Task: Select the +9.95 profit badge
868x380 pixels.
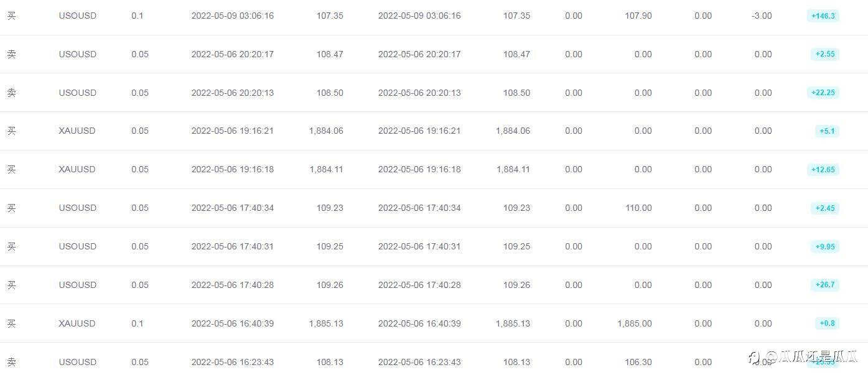Action: coord(824,247)
